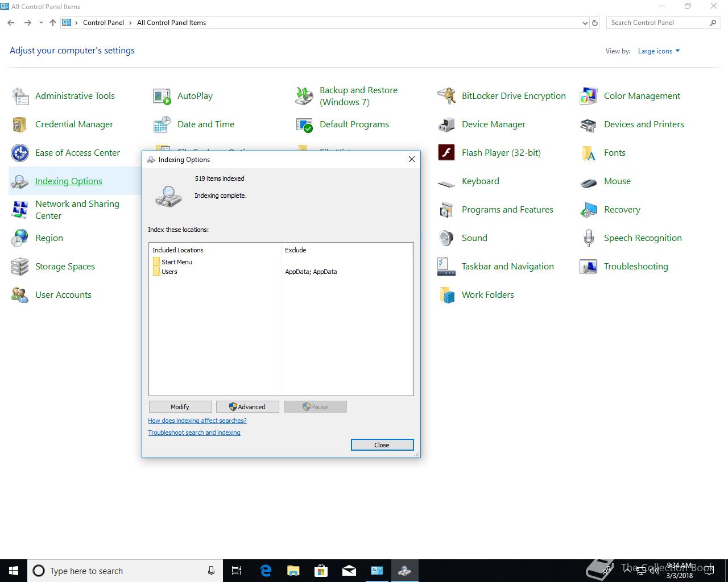Open BitLocker Drive Encryption icon
The image size is (728, 582).
[446, 96]
